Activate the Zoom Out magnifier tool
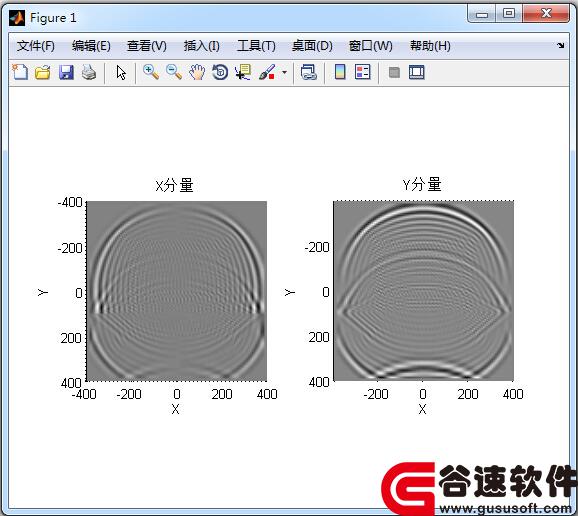The image size is (578, 516). tap(174, 72)
